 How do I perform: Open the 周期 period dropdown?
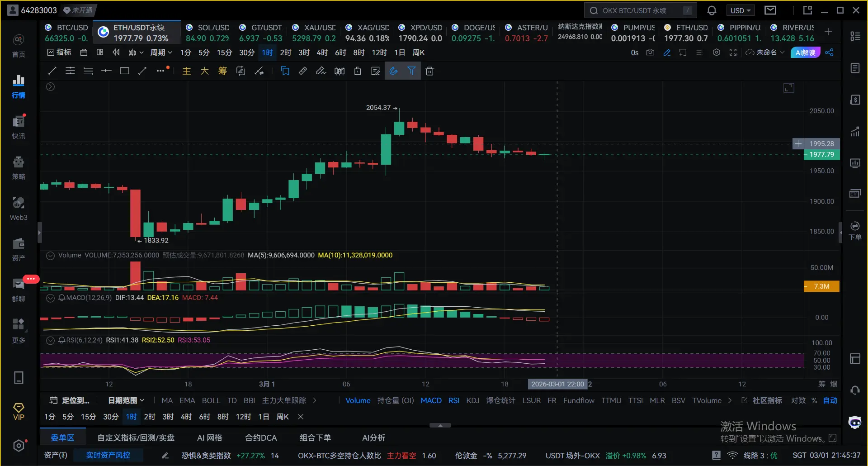161,52
